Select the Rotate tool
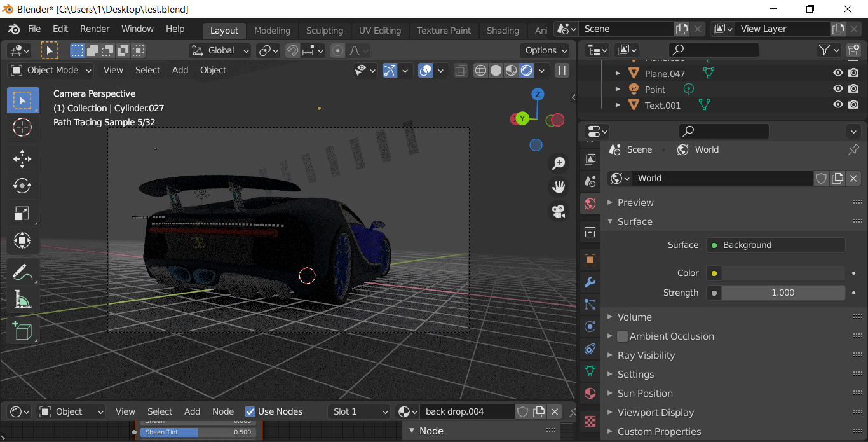The width and height of the screenshot is (868, 442). click(x=22, y=186)
